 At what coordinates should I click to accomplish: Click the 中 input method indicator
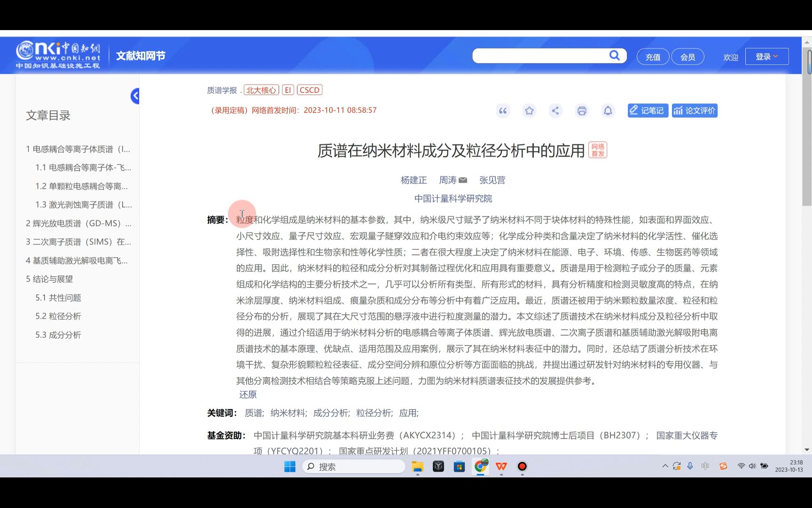705,466
